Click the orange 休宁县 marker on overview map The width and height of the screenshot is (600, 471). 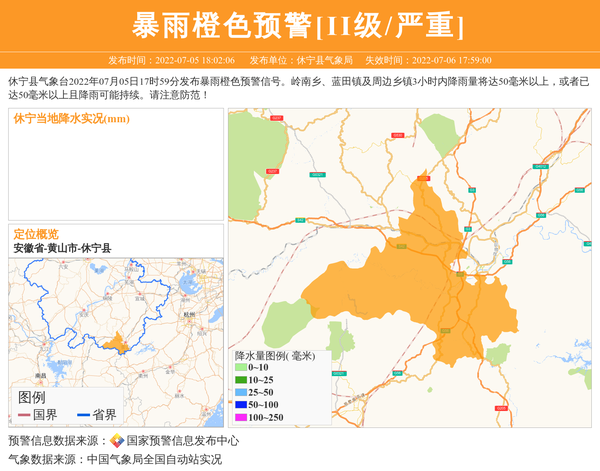[117, 343]
